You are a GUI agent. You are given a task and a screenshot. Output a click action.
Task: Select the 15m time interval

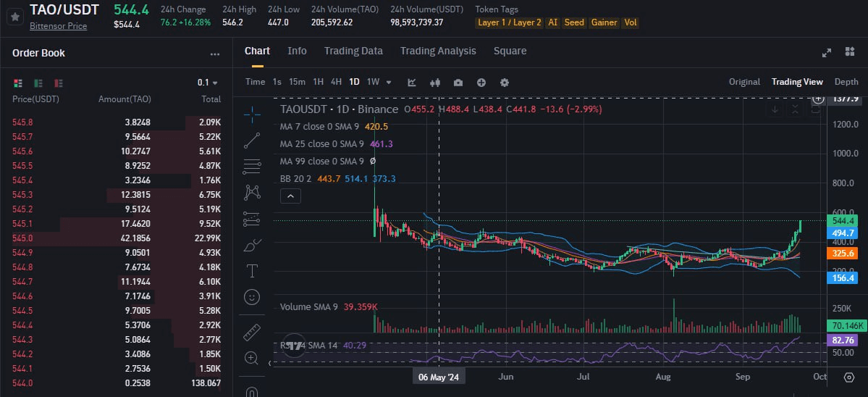pos(298,82)
